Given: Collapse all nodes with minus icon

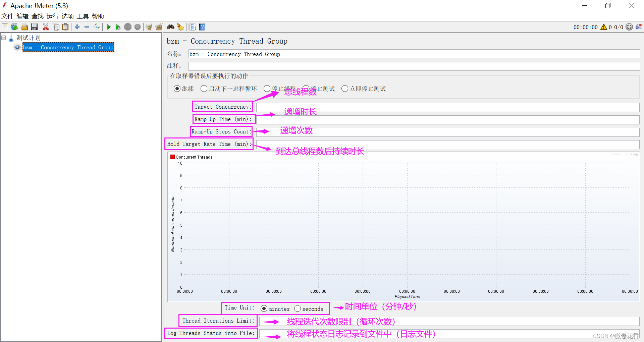Looking at the screenshot, I should [x=87, y=27].
